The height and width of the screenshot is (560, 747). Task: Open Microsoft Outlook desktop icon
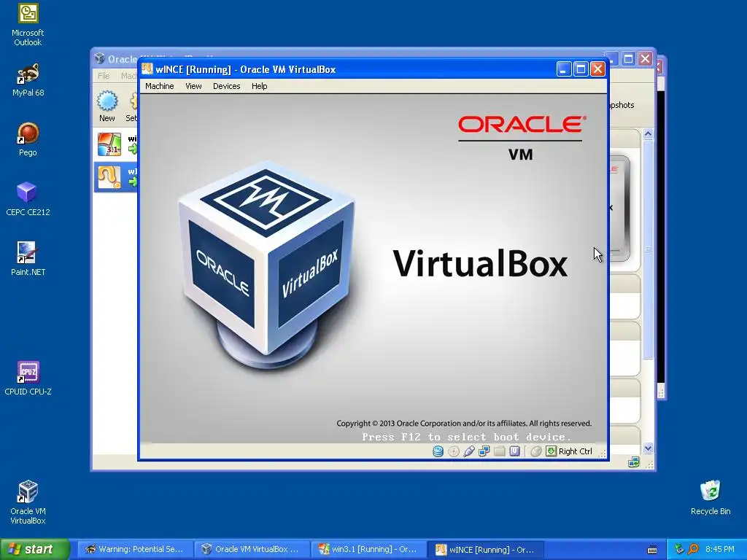click(x=28, y=25)
